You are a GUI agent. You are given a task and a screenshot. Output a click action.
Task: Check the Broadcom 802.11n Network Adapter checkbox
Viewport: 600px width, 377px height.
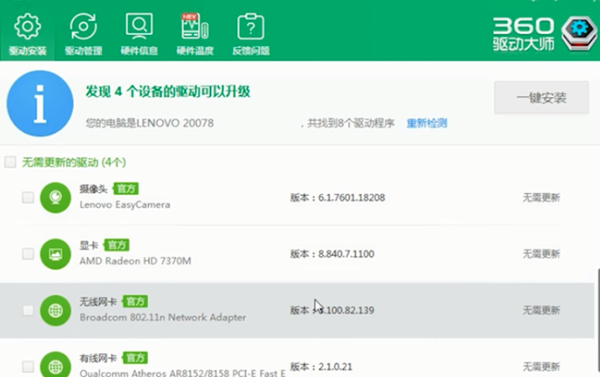tap(28, 310)
